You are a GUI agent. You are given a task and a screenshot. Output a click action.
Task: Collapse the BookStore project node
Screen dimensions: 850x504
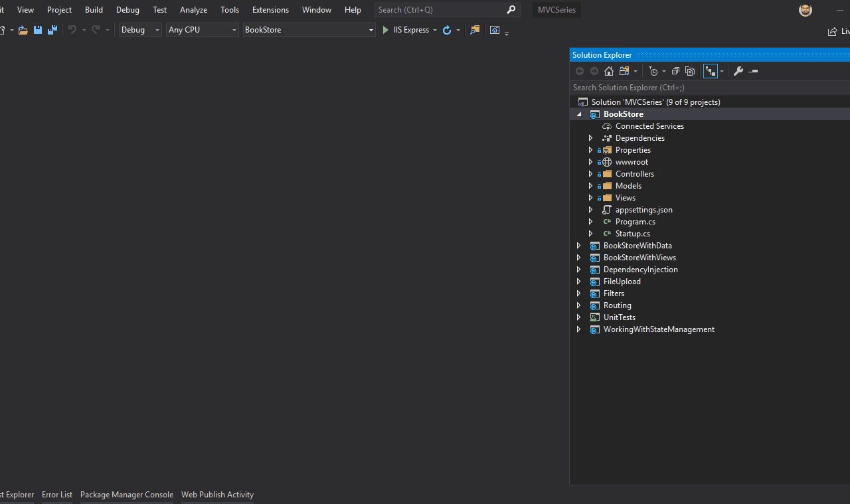pos(578,114)
